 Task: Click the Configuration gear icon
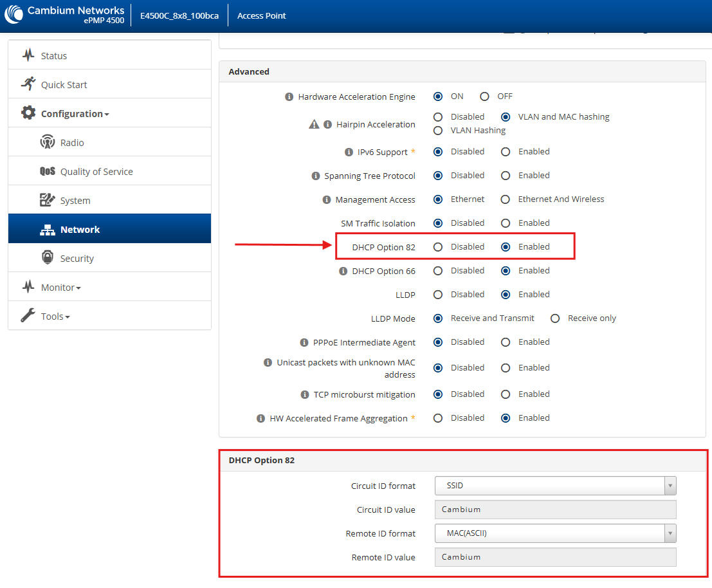28,113
